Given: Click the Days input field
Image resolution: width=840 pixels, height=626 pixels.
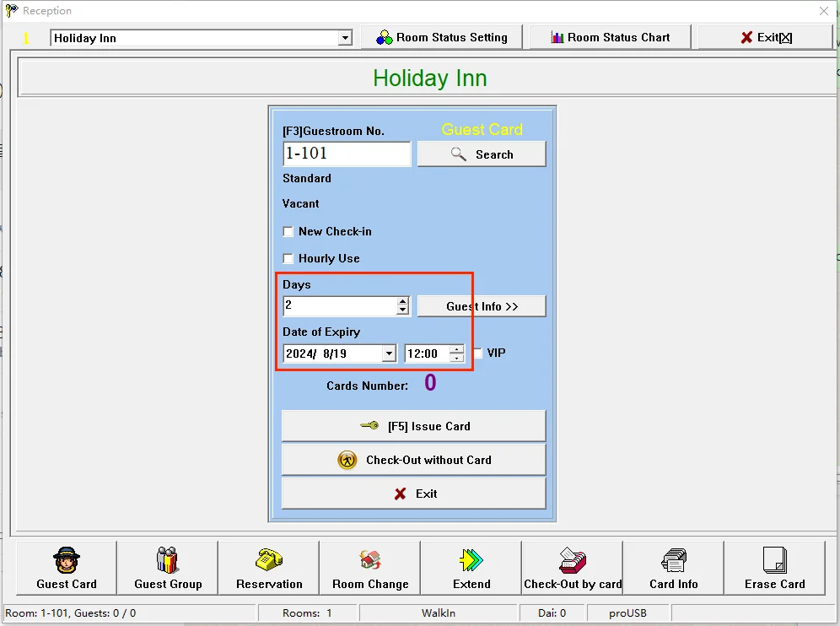Looking at the screenshot, I should click(x=340, y=306).
